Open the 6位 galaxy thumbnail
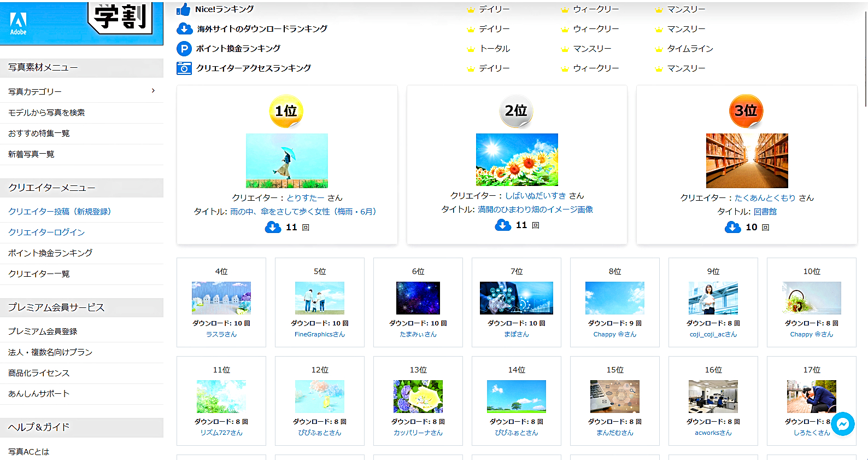The image size is (868, 460). point(418,298)
